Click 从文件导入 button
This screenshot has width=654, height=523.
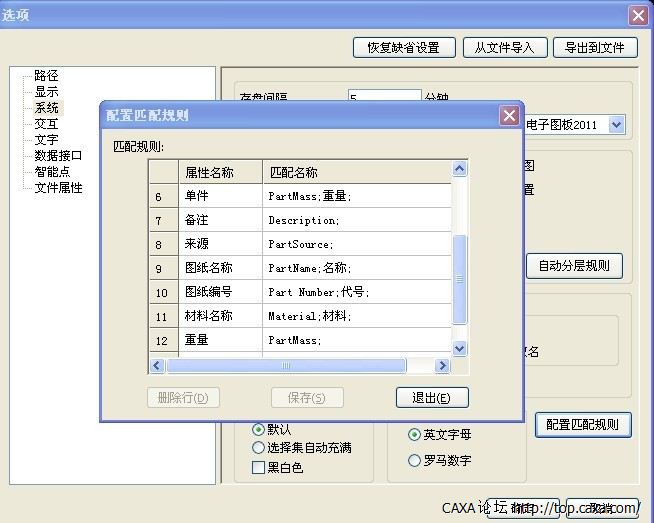click(x=505, y=47)
